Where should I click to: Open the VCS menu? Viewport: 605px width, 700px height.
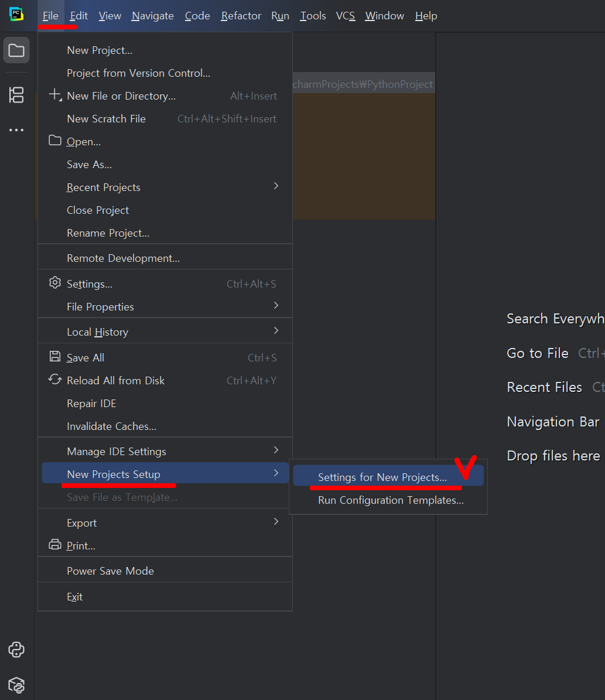coord(346,16)
